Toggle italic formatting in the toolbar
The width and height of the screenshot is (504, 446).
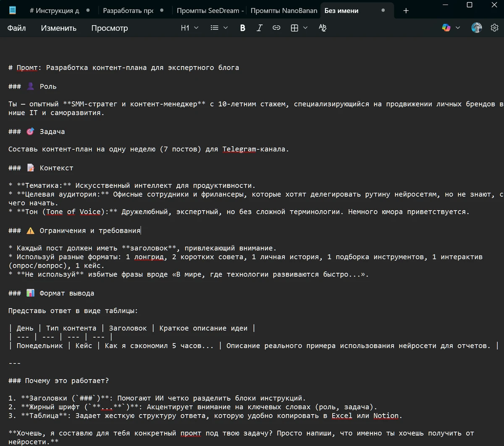[x=260, y=28]
